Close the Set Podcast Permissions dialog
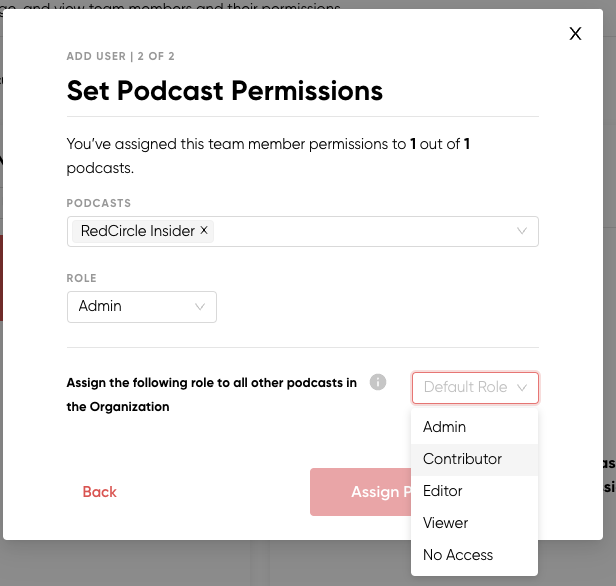Screen dimensions: 616x586 pos(575,34)
